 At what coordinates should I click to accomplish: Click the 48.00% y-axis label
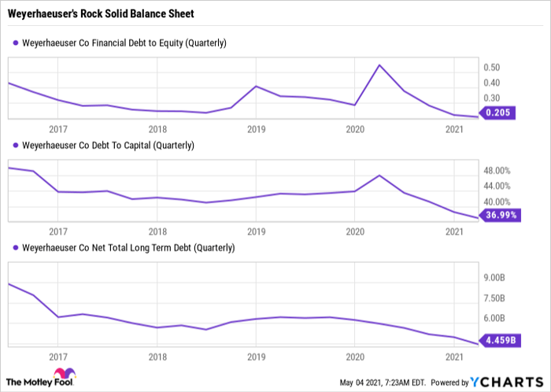497,171
